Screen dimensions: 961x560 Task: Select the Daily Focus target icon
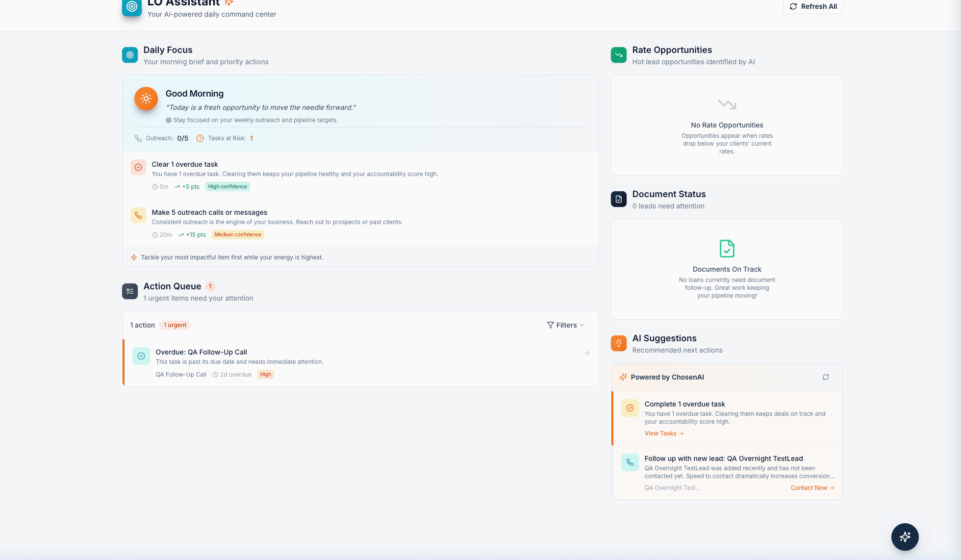(x=129, y=55)
